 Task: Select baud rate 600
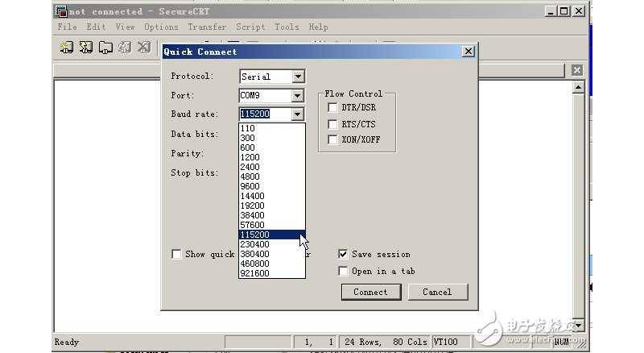click(x=272, y=147)
